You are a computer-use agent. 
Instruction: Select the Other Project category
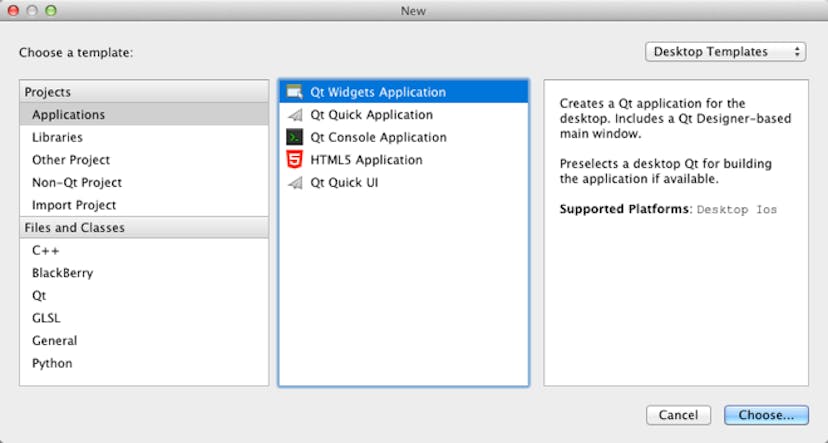(144, 160)
